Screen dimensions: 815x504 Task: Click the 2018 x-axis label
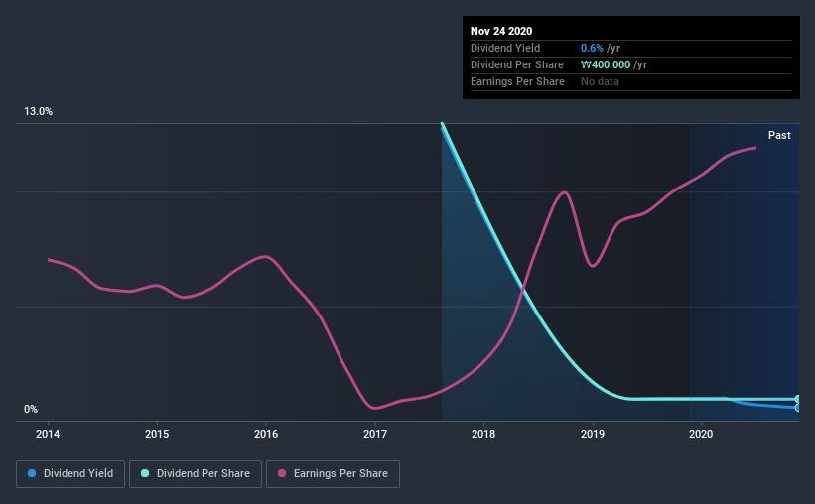483,434
